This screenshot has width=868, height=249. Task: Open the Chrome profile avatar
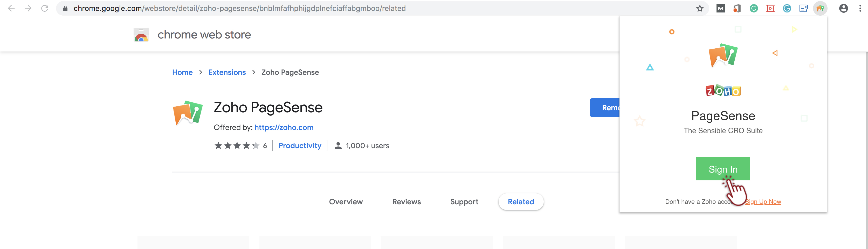pyautogui.click(x=843, y=8)
